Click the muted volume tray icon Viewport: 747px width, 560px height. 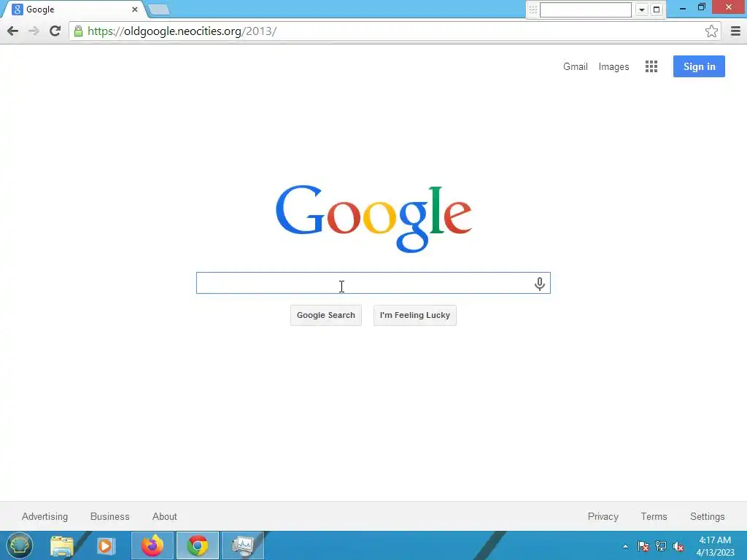point(678,546)
